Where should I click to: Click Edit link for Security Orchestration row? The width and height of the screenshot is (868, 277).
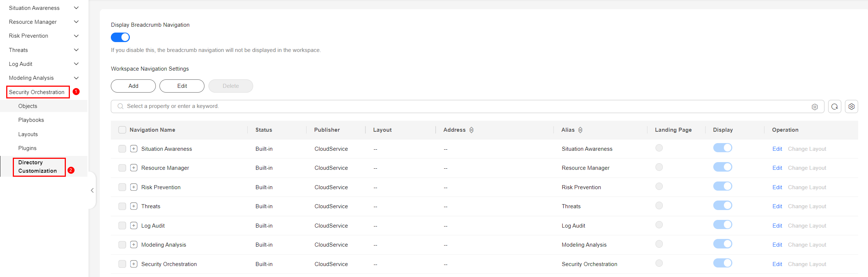[777, 264]
